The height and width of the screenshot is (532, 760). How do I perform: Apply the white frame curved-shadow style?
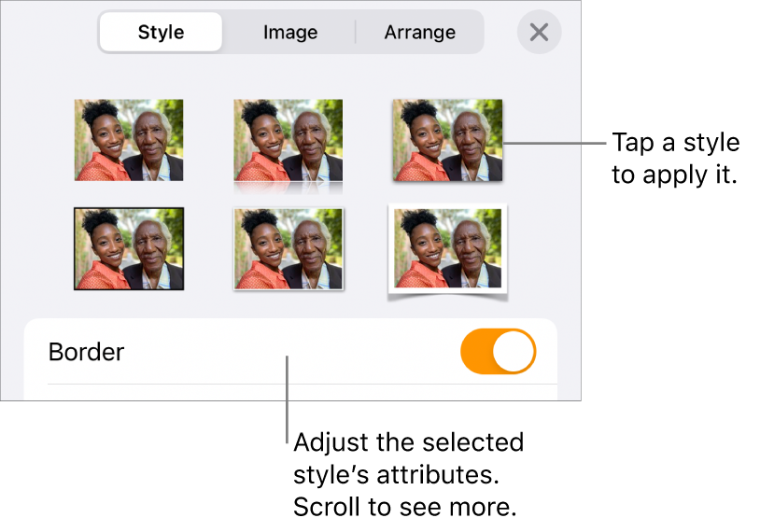click(x=447, y=248)
